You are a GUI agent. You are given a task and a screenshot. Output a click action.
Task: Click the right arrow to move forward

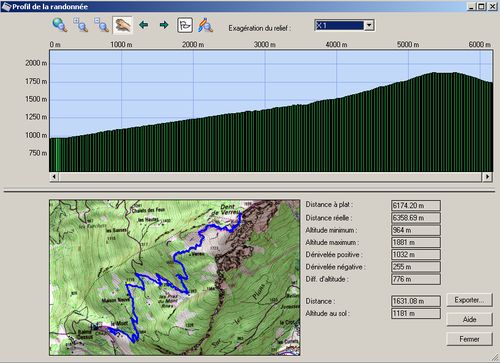click(x=164, y=25)
